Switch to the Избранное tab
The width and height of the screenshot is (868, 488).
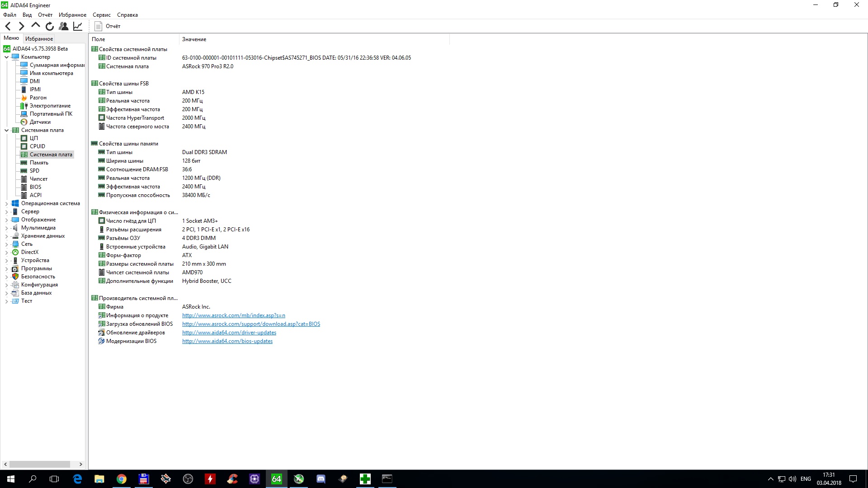tap(39, 39)
